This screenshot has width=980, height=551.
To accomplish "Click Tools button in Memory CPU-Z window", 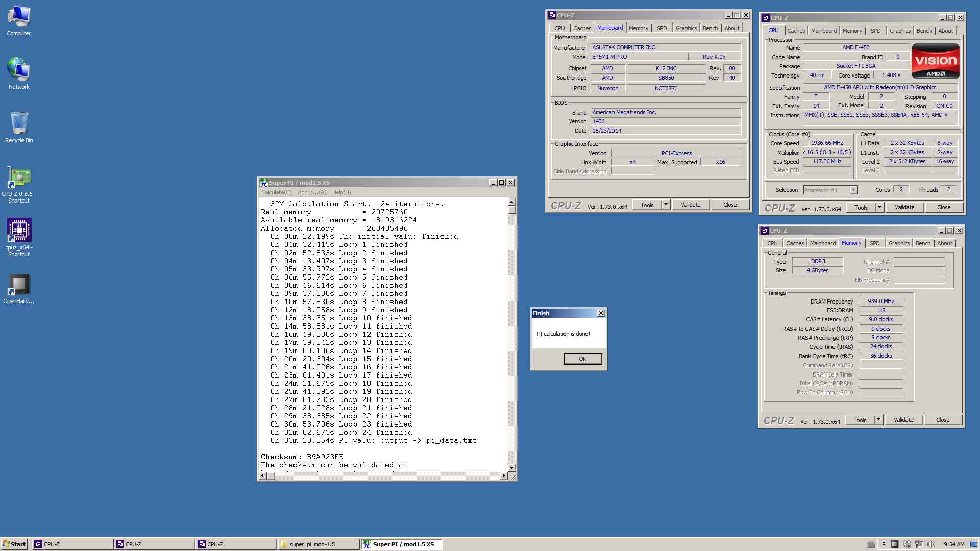I will (x=860, y=420).
